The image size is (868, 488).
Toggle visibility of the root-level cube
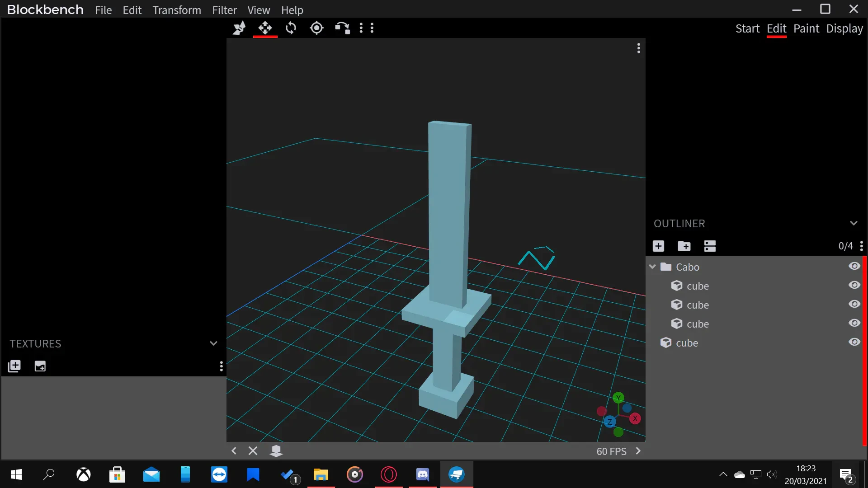coord(854,342)
